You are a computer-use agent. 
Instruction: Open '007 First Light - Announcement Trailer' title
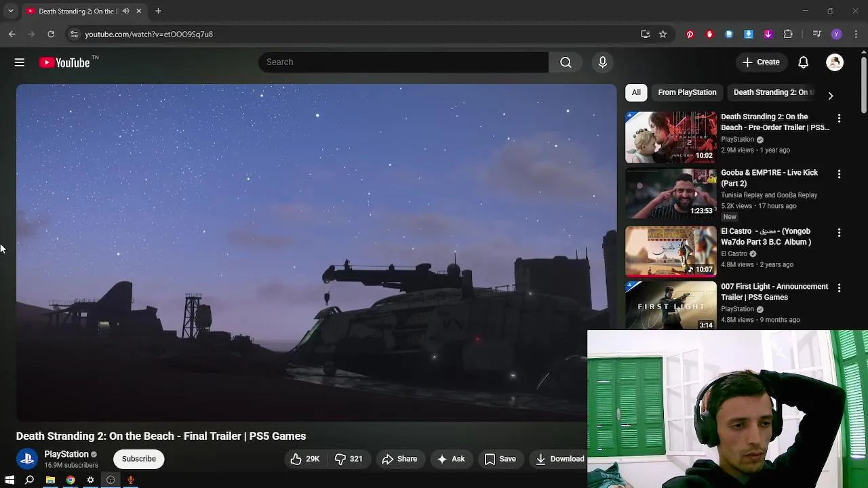774,291
